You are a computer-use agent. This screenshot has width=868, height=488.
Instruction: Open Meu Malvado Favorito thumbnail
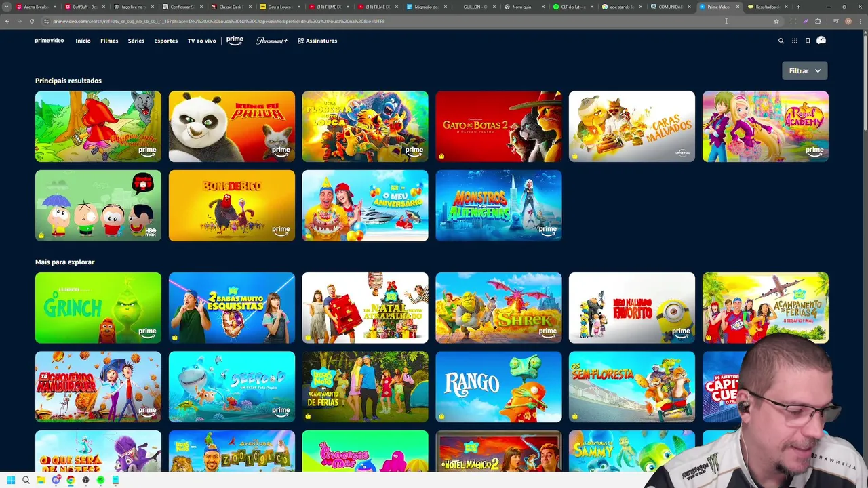point(632,308)
